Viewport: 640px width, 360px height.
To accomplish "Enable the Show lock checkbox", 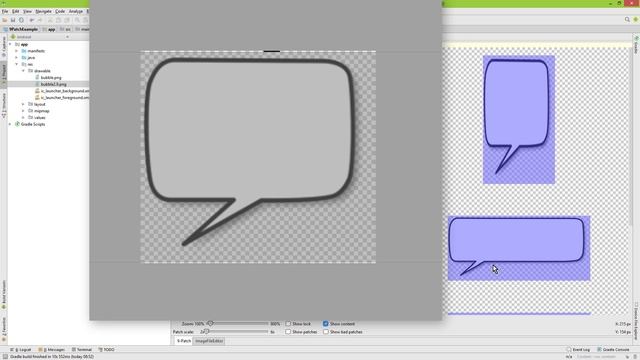I will point(288,324).
